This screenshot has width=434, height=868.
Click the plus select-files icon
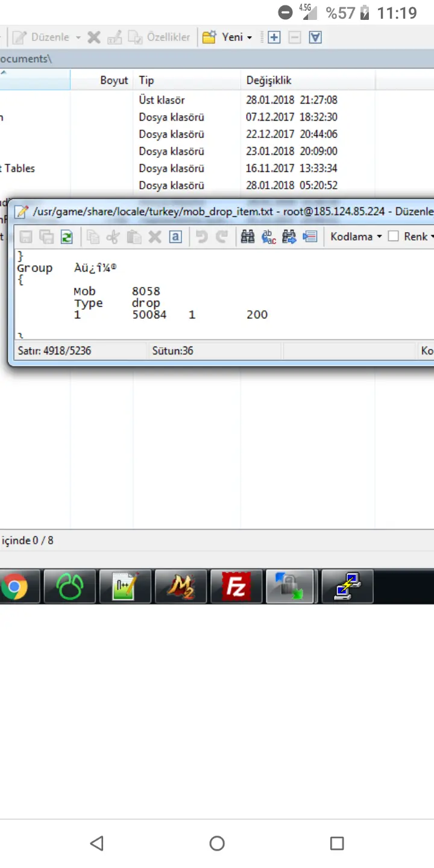[x=274, y=37]
